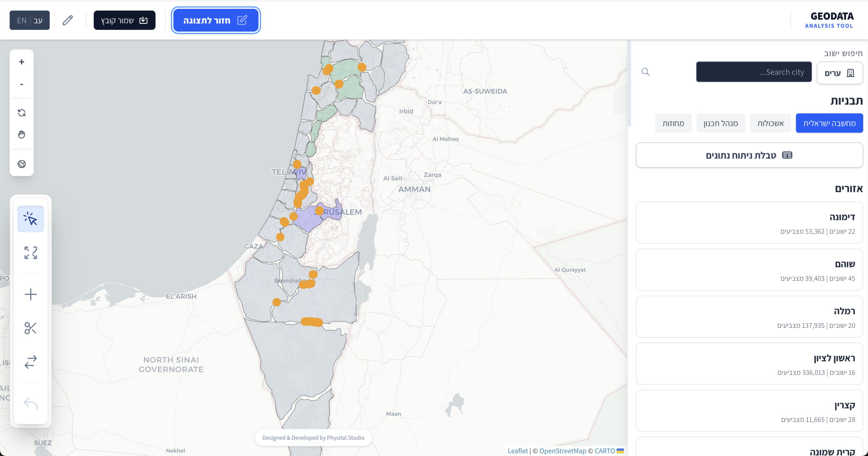Click the Search city input field
Screen dimensions: 868x456
tap(753, 72)
